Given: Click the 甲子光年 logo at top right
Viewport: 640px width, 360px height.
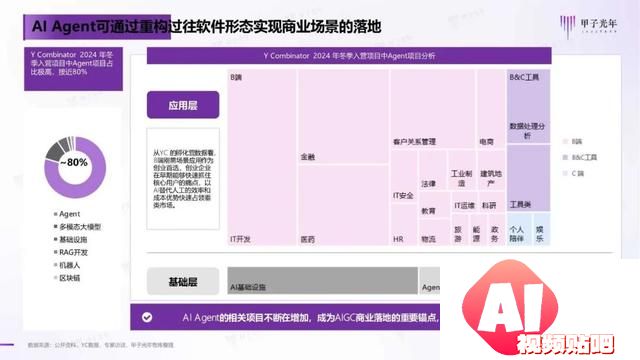Looking at the screenshot, I should pyautogui.click(x=588, y=26).
